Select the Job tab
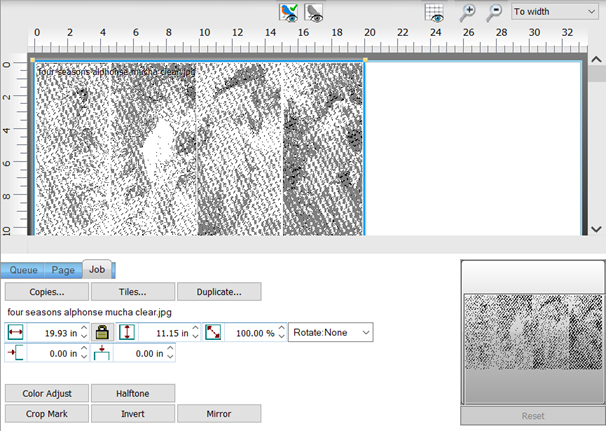The image size is (606, 431). [x=97, y=269]
